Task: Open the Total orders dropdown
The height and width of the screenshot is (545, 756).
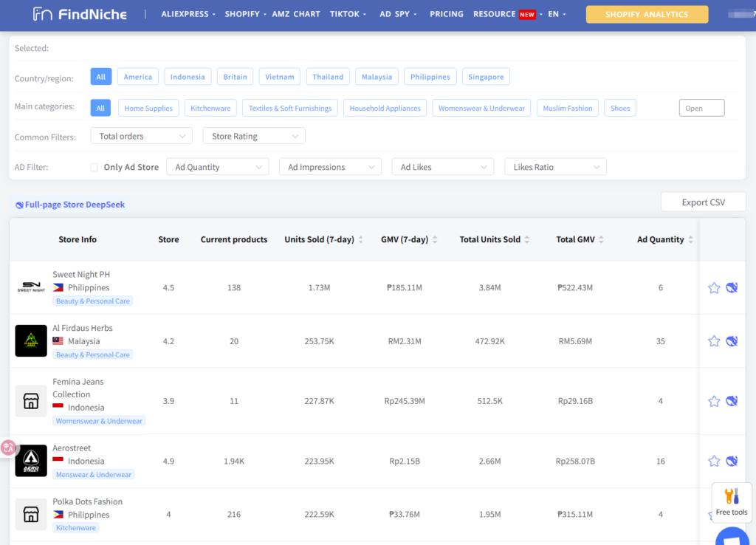Action: tap(142, 136)
